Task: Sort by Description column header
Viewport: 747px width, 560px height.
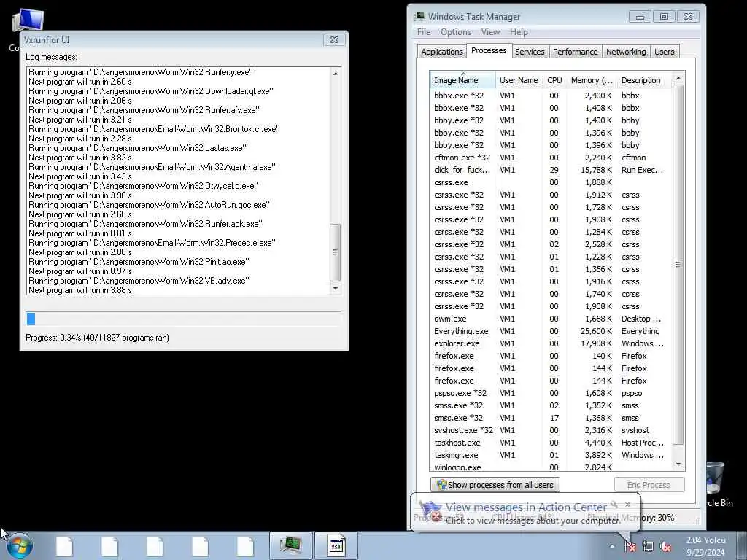Action: (644, 80)
